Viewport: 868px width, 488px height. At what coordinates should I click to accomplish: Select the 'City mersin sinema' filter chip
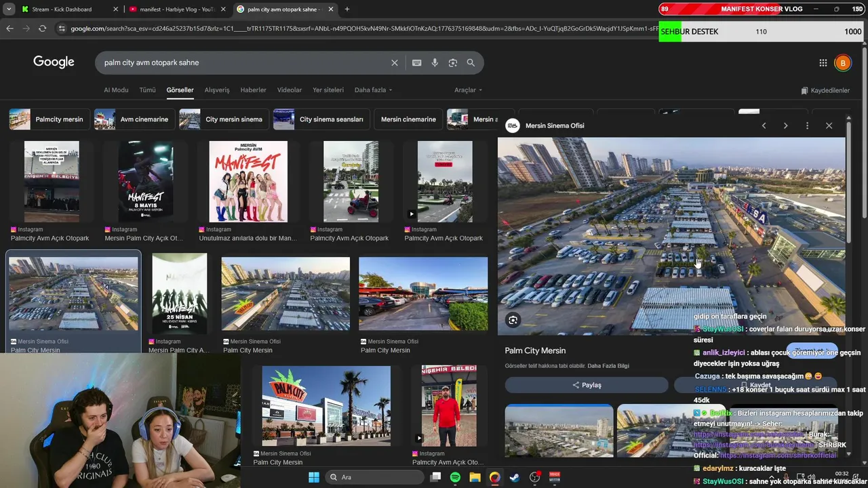pyautogui.click(x=224, y=119)
